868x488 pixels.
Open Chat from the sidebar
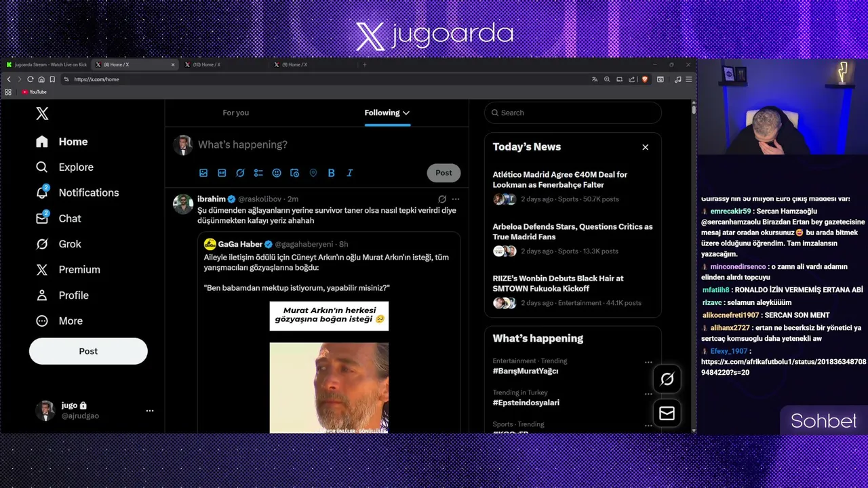(x=58, y=218)
